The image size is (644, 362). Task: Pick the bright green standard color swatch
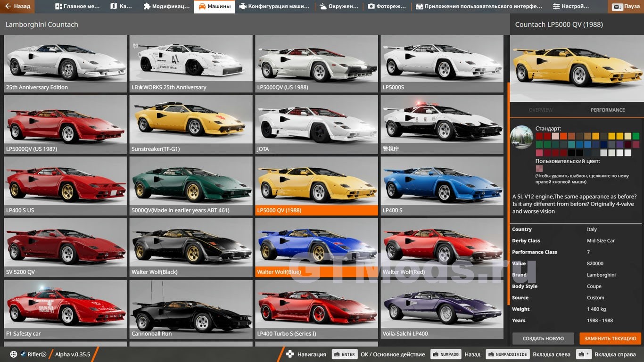point(636,136)
